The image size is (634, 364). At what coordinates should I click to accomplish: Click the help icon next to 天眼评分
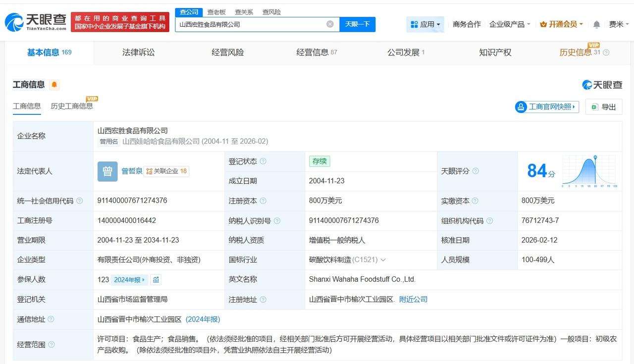(x=475, y=171)
